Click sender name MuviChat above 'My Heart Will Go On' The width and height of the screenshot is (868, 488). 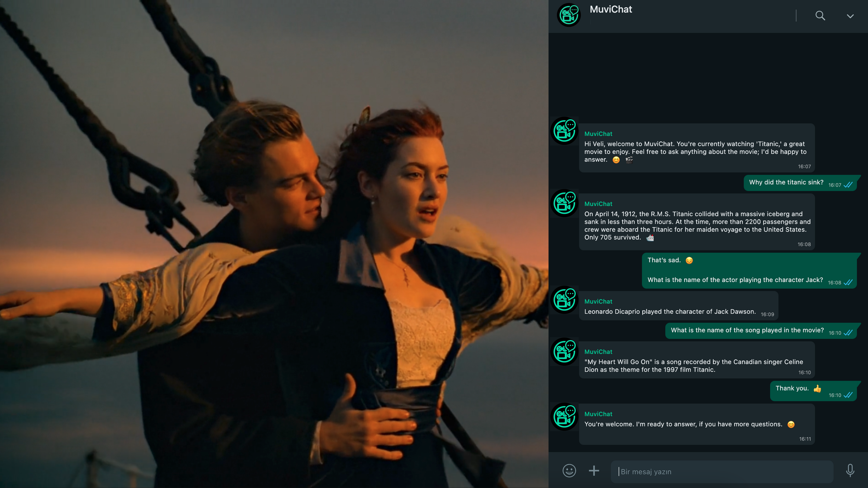[x=598, y=352]
